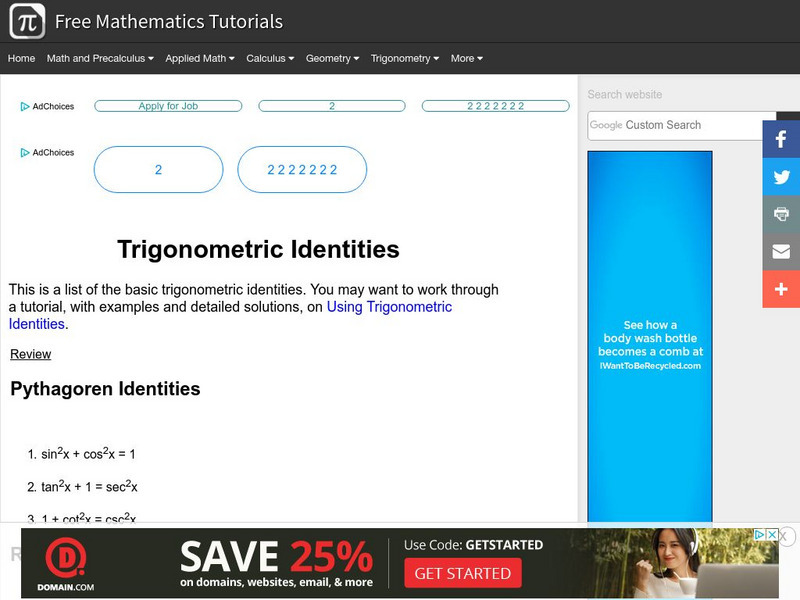Expand Applied Math dropdown
Screen dimensions: 800x600
[200, 58]
